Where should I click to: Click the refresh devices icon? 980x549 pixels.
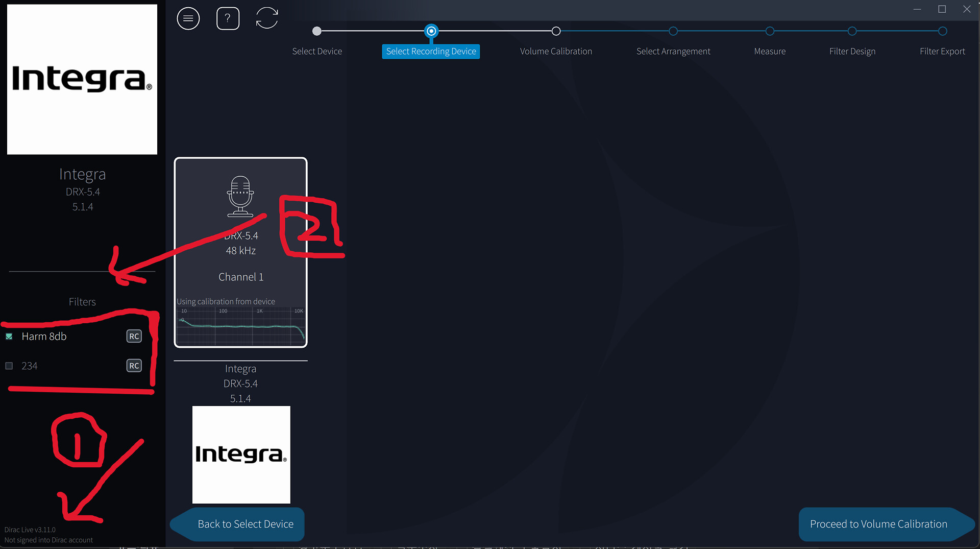267,18
